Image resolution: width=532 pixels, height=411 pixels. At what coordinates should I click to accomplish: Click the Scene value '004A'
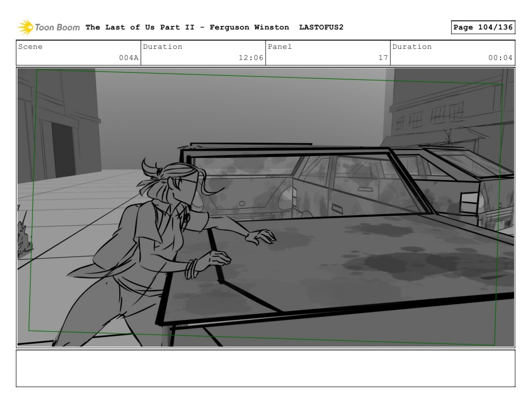(x=129, y=58)
